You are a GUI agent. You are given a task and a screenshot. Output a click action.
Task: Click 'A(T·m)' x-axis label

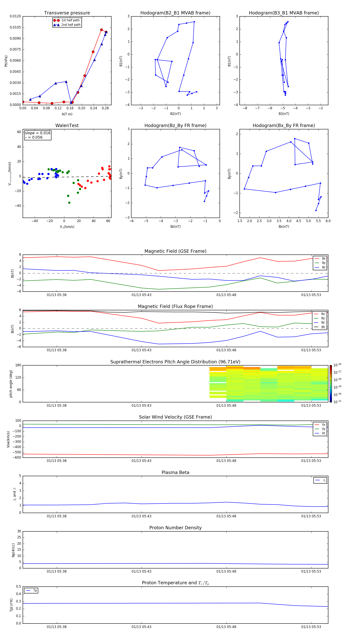[67, 114]
